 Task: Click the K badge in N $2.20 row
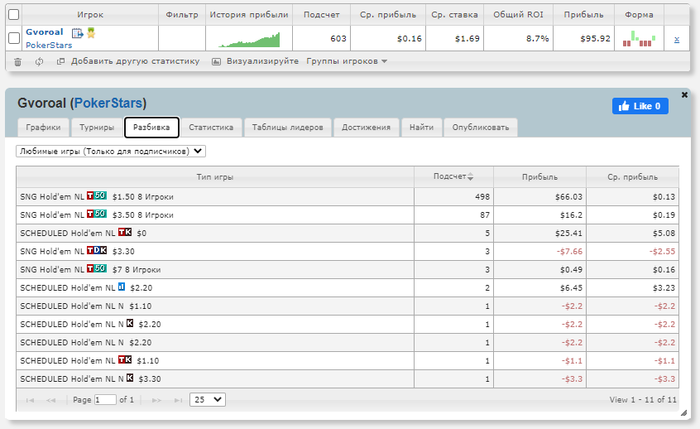pyautogui.click(x=130, y=323)
